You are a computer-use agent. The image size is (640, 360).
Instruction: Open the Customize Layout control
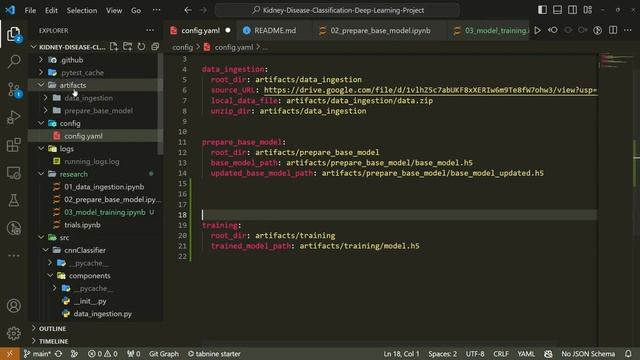point(588,10)
